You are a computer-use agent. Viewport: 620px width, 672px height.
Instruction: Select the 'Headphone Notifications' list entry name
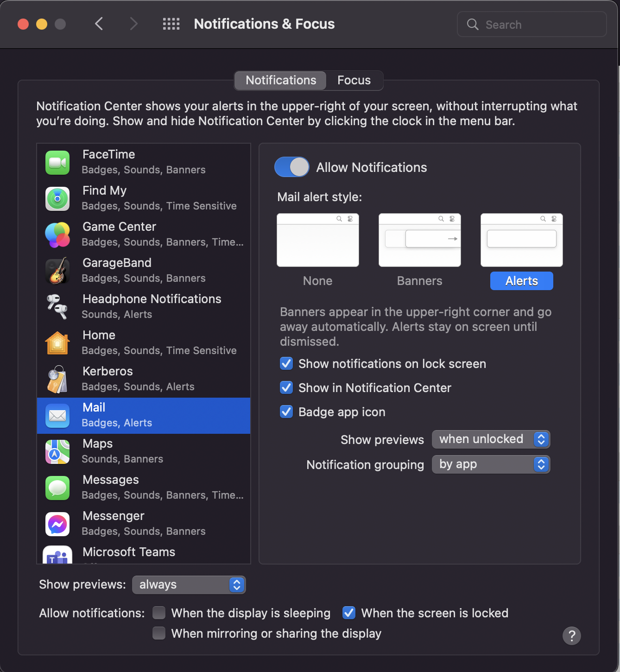(152, 299)
